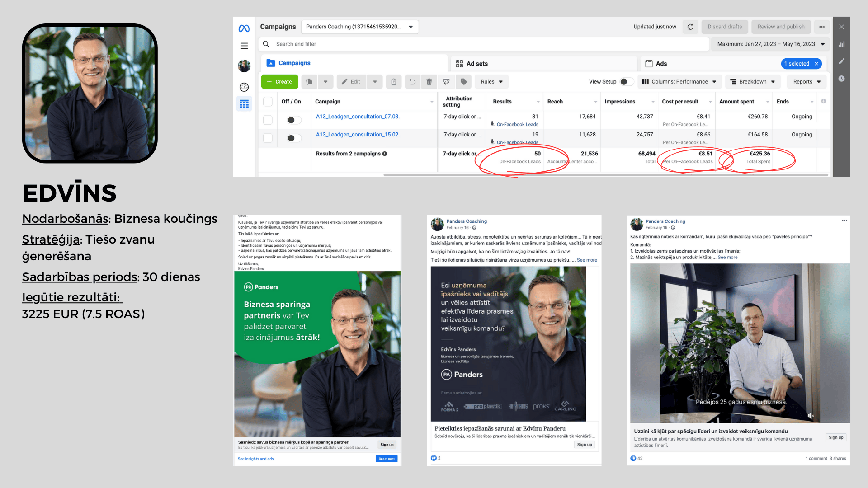The width and height of the screenshot is (868, 488).
Task: Click the Search and filter field
Action: pyautogui.click(x=484, y=44)
